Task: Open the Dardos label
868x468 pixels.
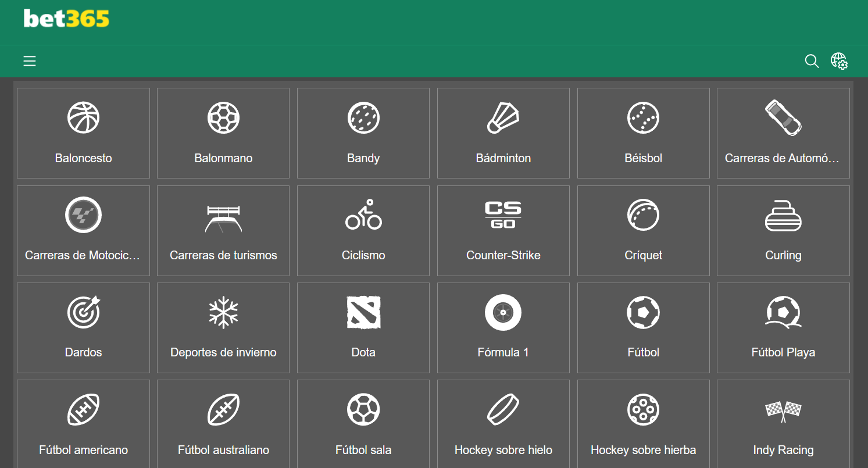Action: 83,352
